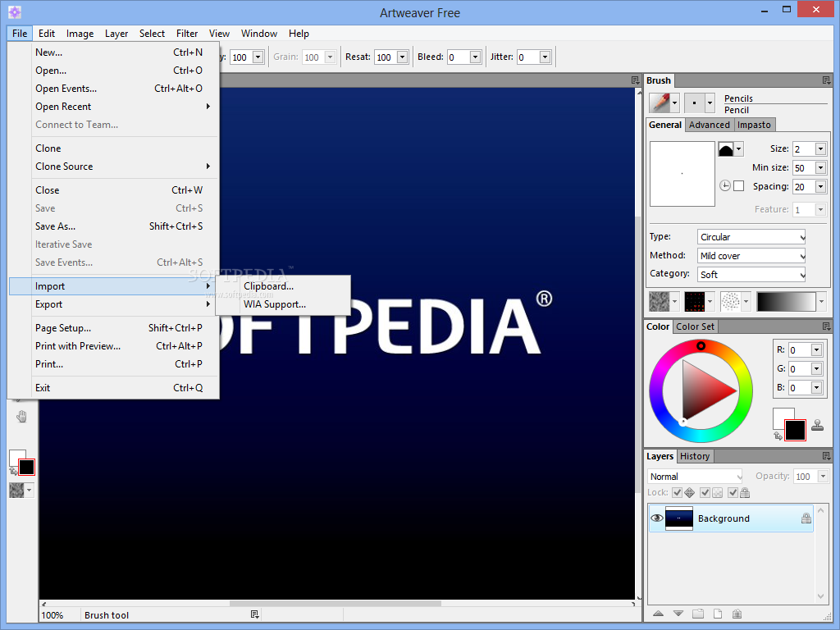
Task: Open the Brush panel options menu icon
Action: coord(827,80)
